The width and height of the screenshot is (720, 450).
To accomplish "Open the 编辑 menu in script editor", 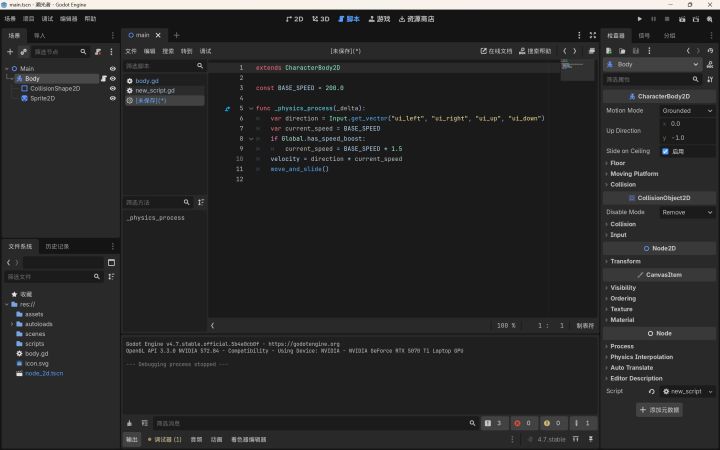I will coord(149,51).
